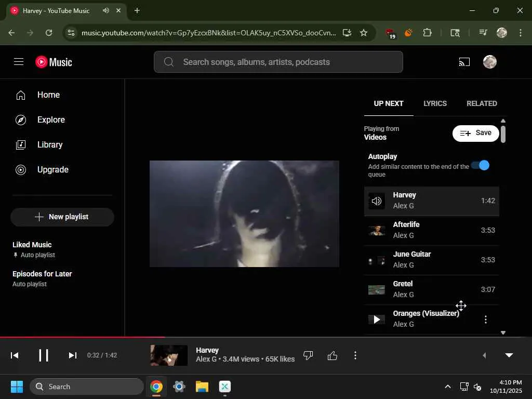Viewport: 532px width, 399px height.
Task: Switch to the LYRICS tab
Action: tap(435, 103)
